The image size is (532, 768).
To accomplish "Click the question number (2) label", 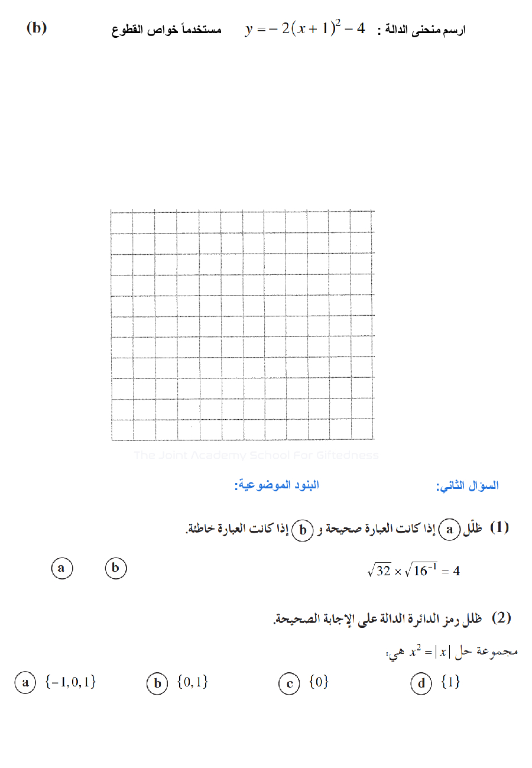I will [x=501, y=618].
